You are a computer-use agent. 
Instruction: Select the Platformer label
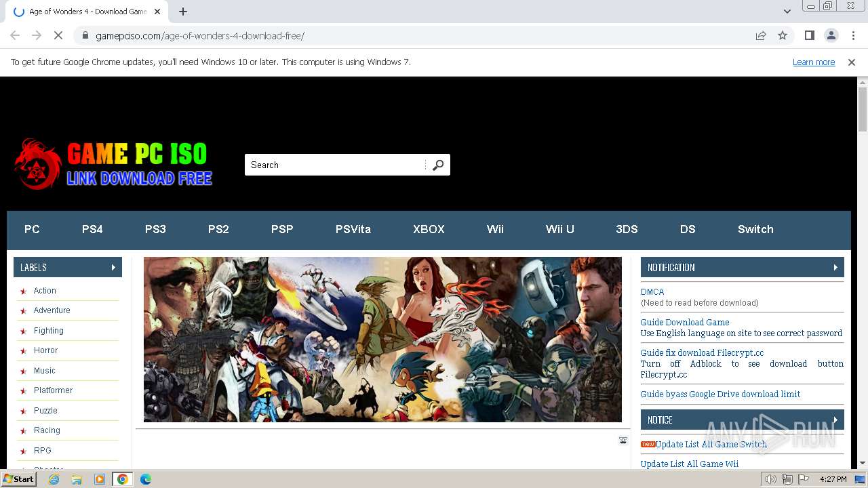(53, 390)
